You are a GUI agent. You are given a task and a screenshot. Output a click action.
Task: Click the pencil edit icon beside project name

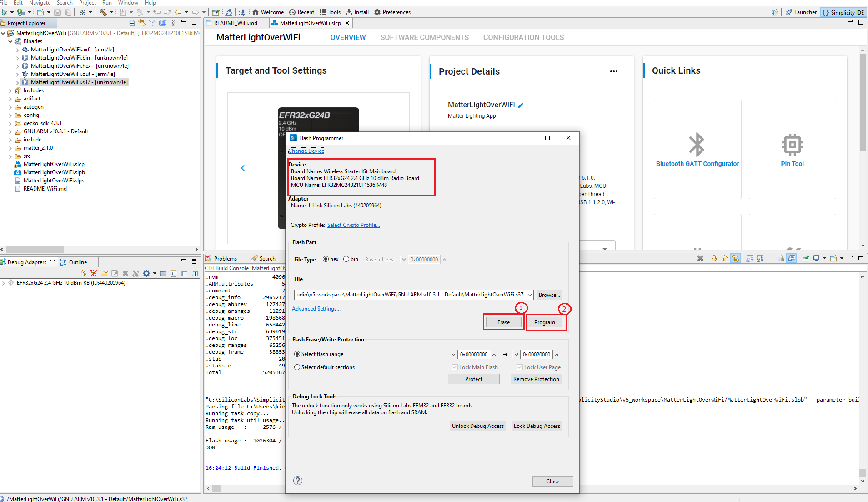pyautogui.click(x=521, y=105)
